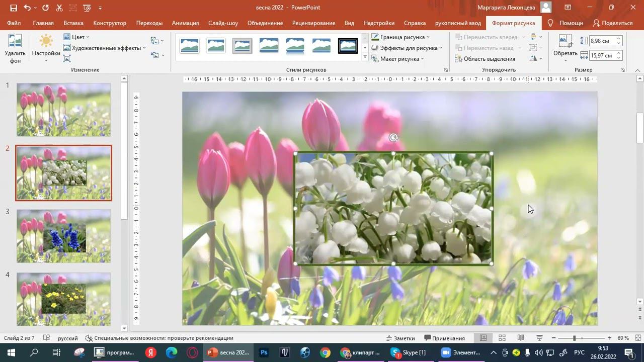Screen dimensions: 644x362
Task: Open Художественные эффекты dropdown
Action: click(x=105, y=48)
